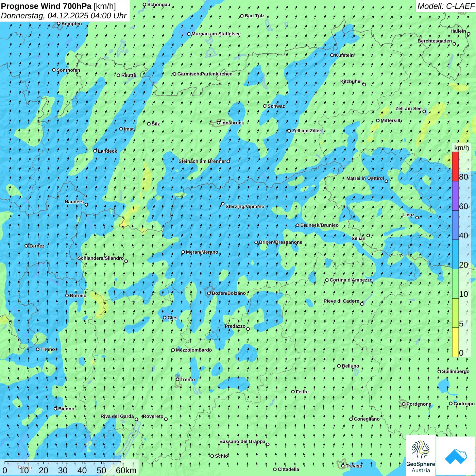Click the Mittersill label
This screenshot has width=476, height=476.
click(x=390, y=120)
